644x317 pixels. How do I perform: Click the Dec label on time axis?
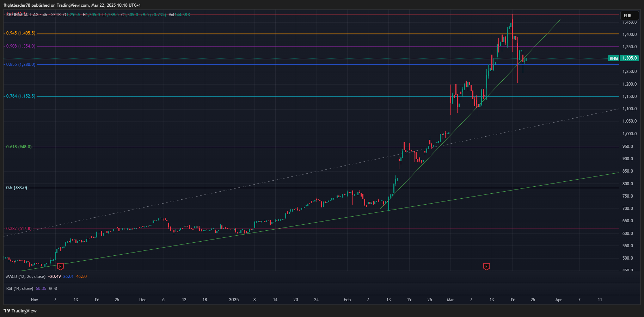(x=143, y=300)
